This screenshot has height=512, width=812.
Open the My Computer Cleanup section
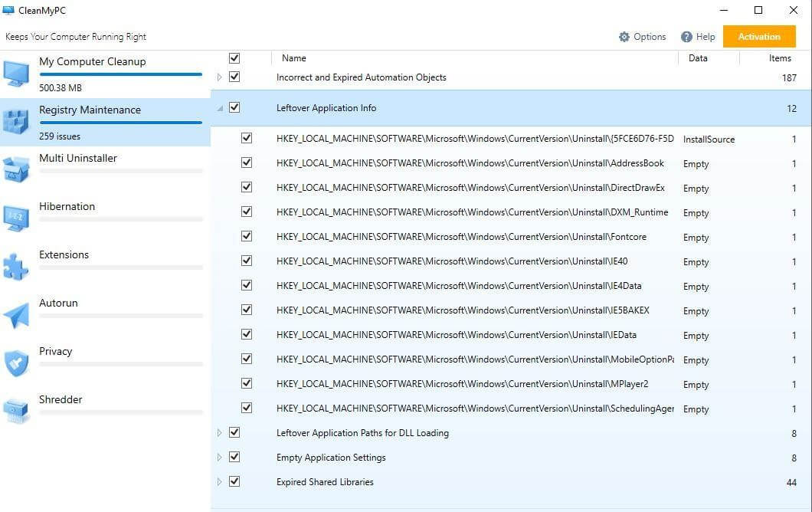[x=105, y=74]
